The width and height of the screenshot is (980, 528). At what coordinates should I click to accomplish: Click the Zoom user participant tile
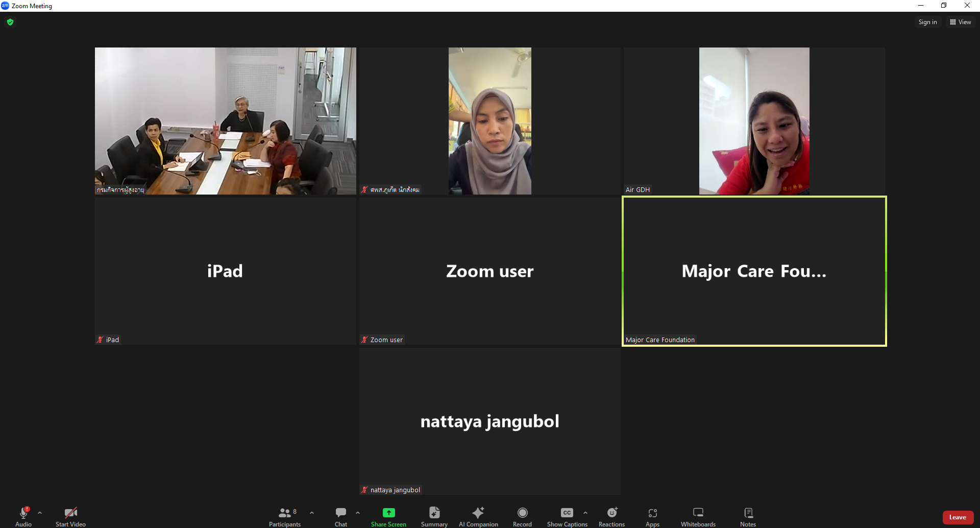click(490, 271)
